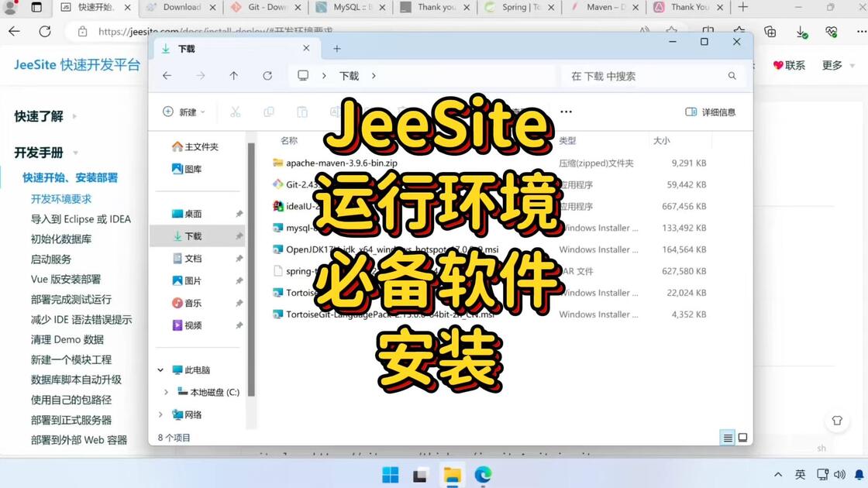The height and width of the screenshot is (488, 868).
Task: Click the Edge browser back button
Action: click(x=15, y=32)
